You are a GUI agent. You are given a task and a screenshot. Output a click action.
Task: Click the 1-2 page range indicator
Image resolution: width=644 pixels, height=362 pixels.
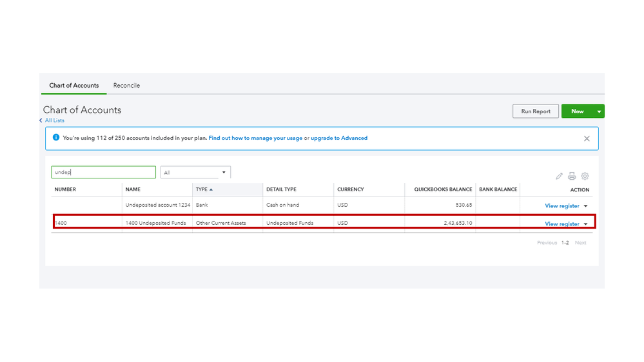coord(565,243)
